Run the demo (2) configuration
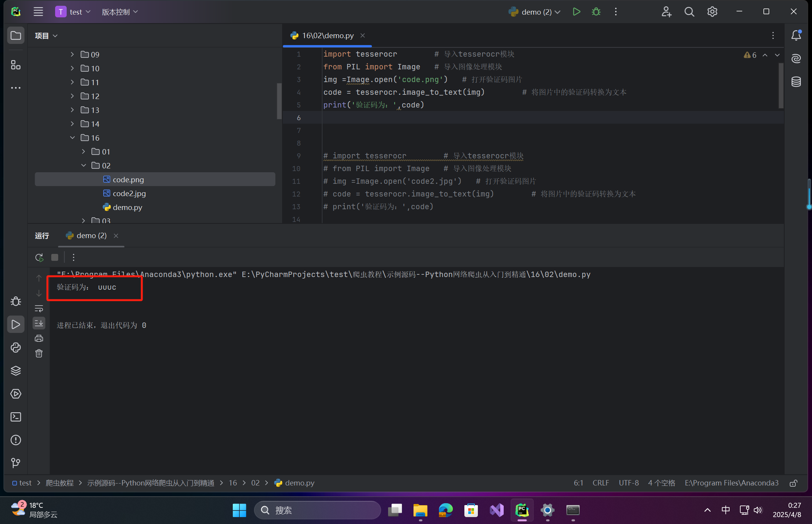This screenshot has width=812, height=524. 577,12
